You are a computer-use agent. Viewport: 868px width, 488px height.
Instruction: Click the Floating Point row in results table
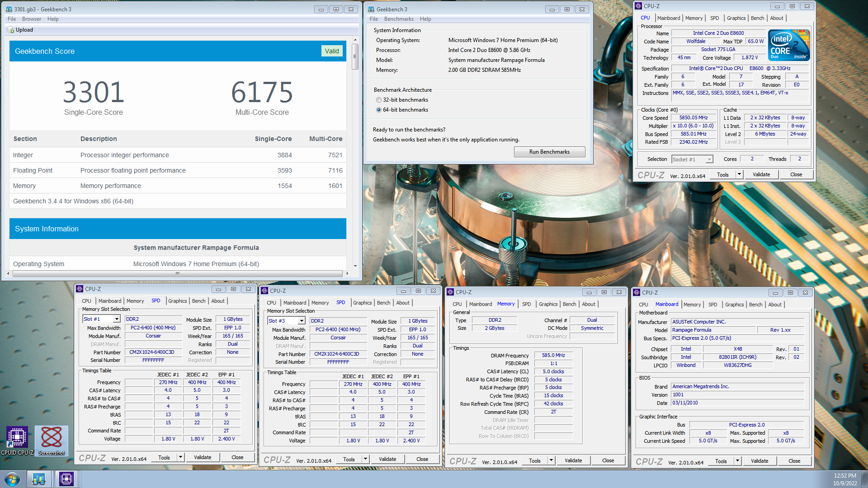[x=178, y=170]
